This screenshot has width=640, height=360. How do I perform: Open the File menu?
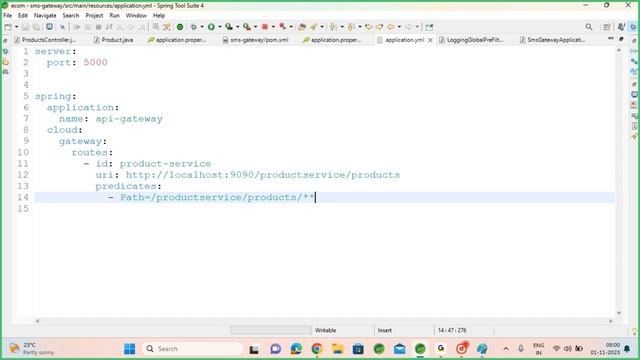pyautogui.click(x=7, y=16)
